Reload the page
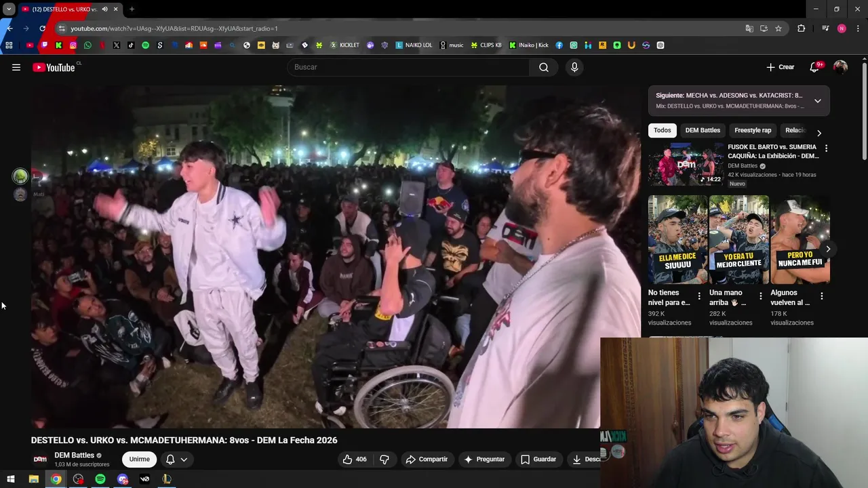This screenshot has height=488, width=868. [x=42, y=28]
